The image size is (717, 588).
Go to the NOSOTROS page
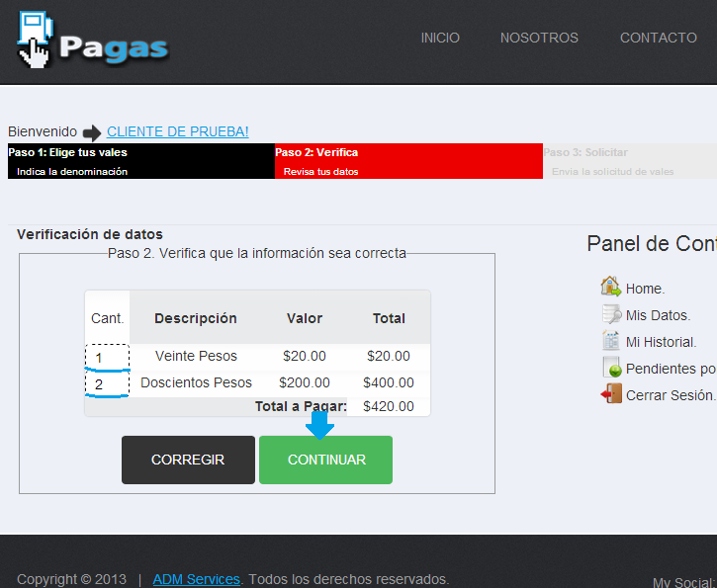point(539,38)
